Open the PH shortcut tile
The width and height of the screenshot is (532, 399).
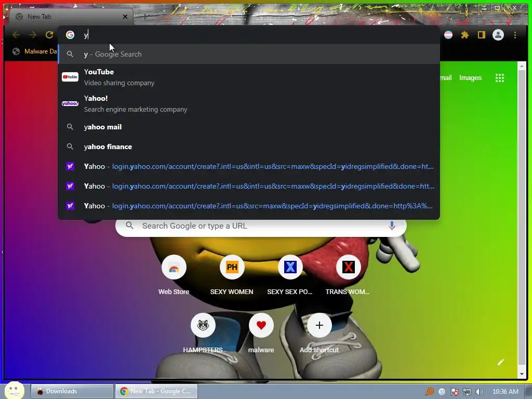[x=232, y=268]
